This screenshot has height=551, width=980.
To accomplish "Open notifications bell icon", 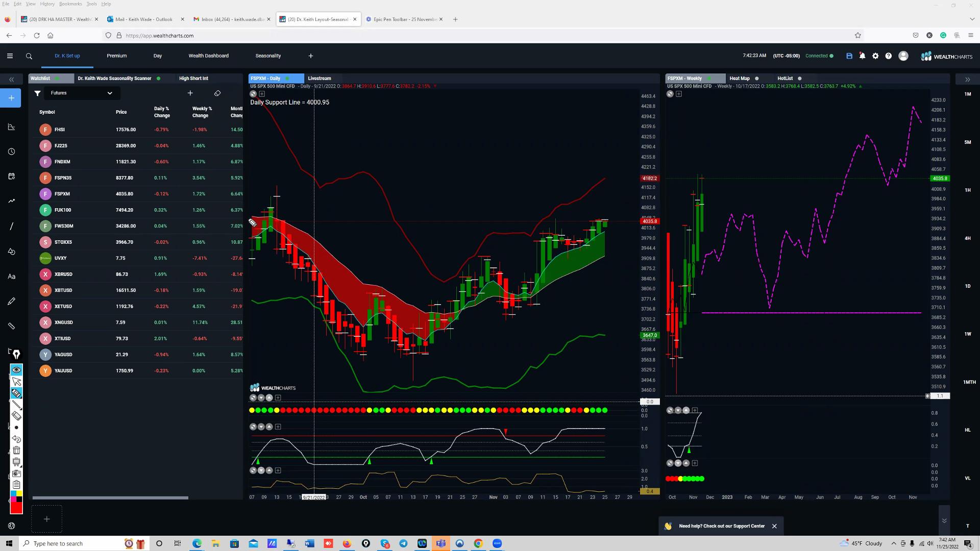I will [862, 56].
